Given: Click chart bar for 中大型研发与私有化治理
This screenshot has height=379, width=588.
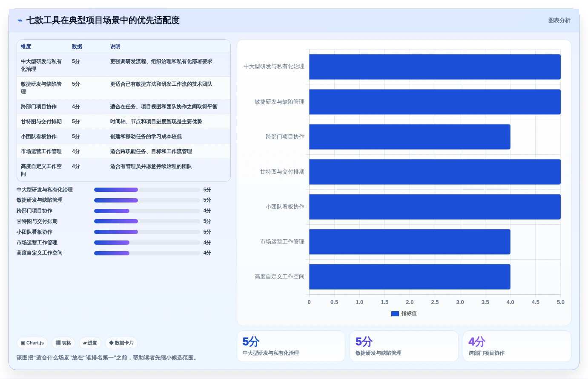Looking at the screenshot, I should click(x=435, y=67).
